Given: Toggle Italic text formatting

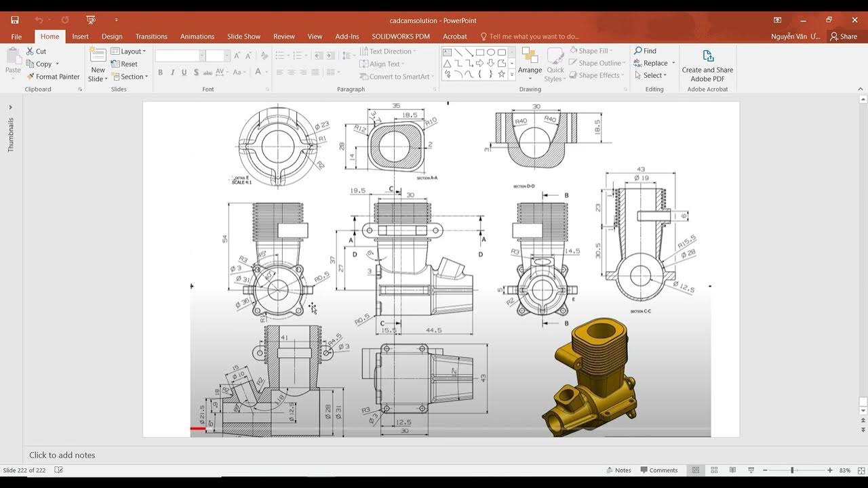Looking at the screenshot, I should [x=172, y=73].
